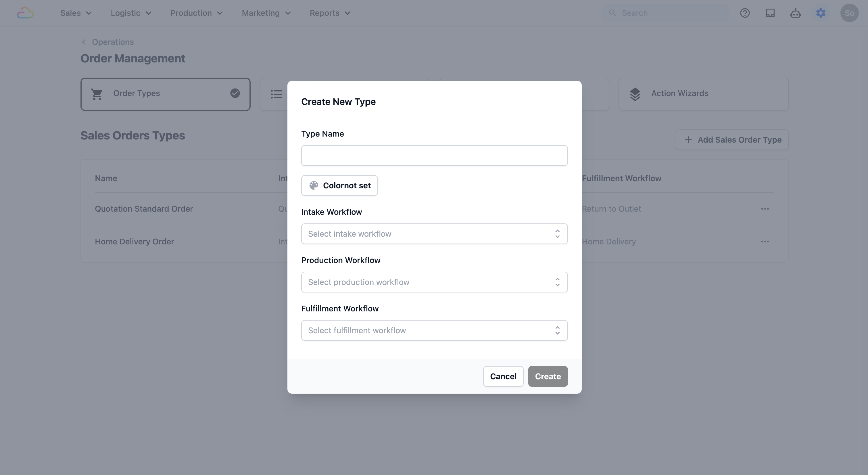Screen dimensions: 868x475
Task: Click the Action Wizards layers icon
Action: point(635,94)
